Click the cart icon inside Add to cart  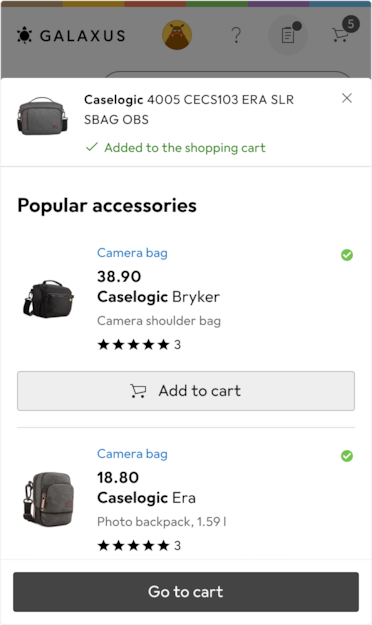coord(138,391)
